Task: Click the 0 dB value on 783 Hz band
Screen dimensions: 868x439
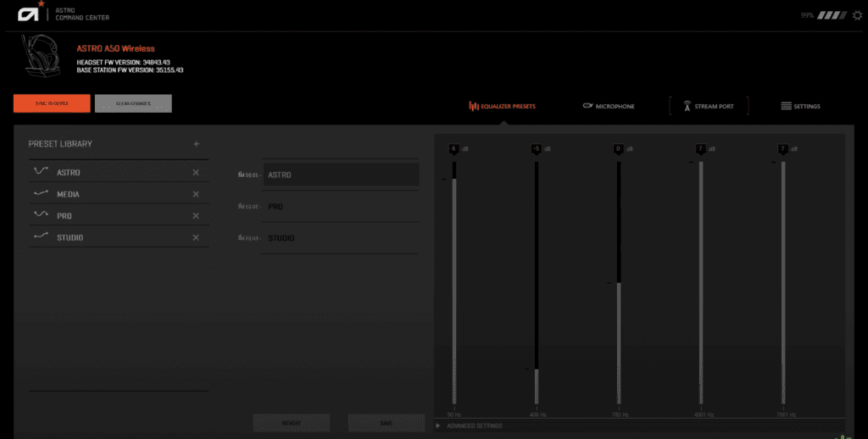Action: [x=618, y=149]
